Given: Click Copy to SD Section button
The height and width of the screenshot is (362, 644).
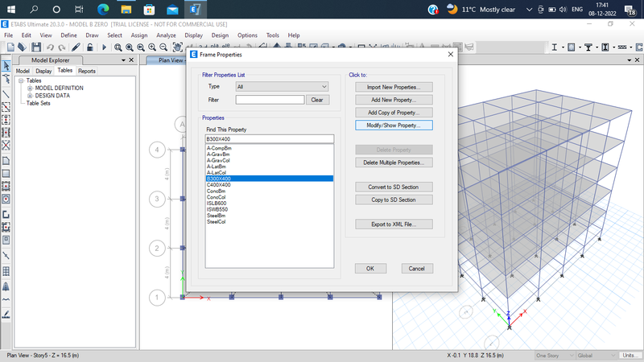Looking at the screenshot, I should [394, 200].
